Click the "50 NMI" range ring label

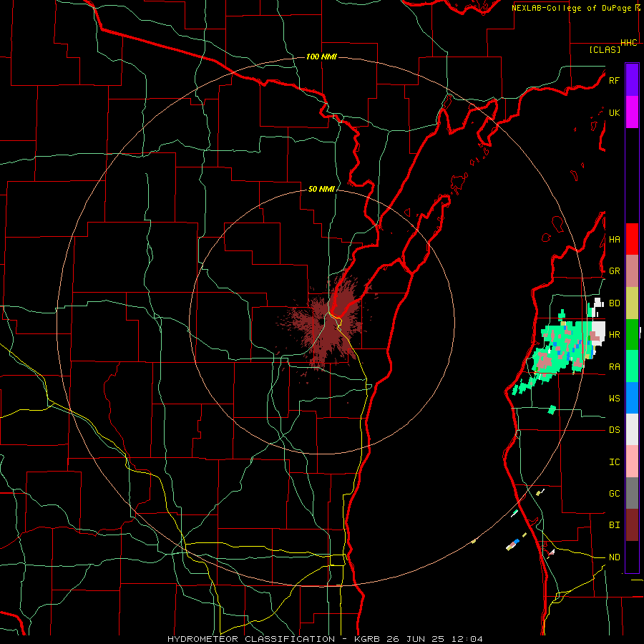click(x=321, y=189)
